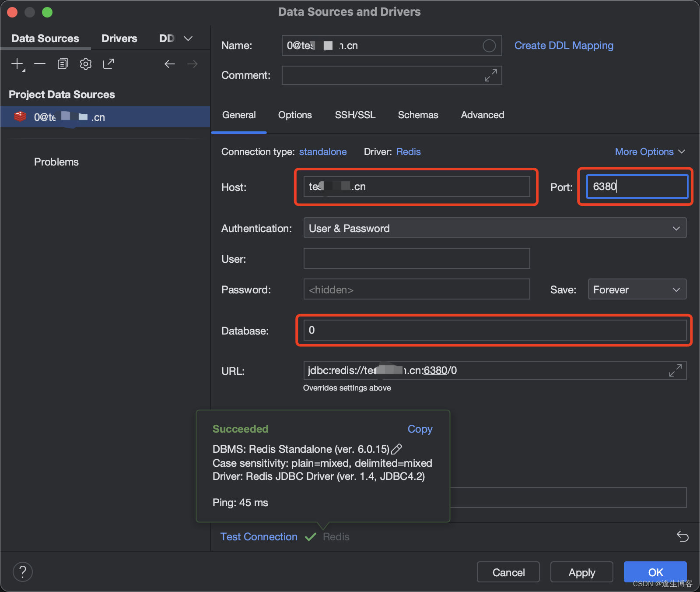
Task: Open the Advanced tab
Action: (483, 115)
